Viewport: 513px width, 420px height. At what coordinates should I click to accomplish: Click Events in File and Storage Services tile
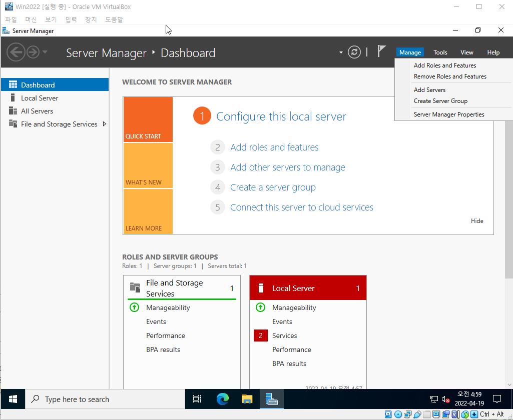[156, 321]
